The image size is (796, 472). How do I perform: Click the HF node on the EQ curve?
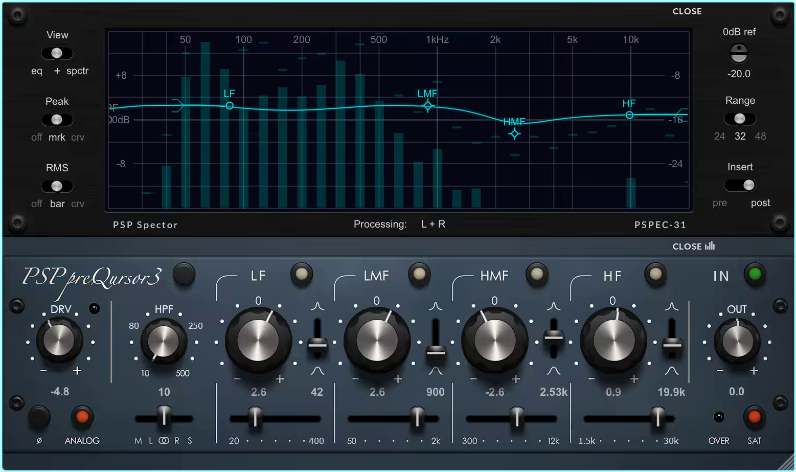629,115
